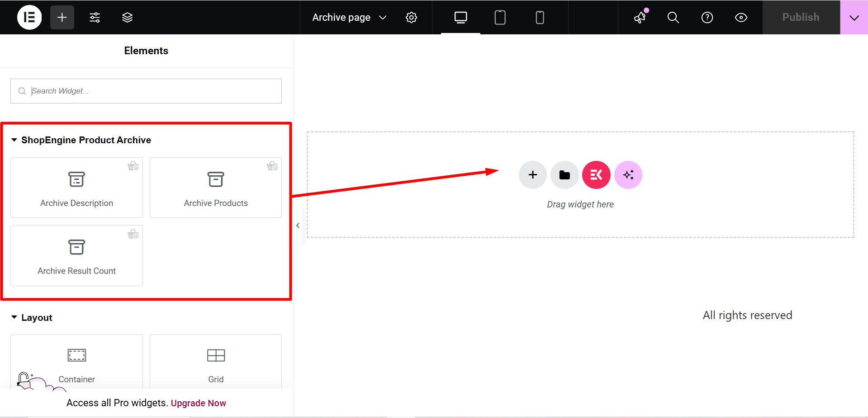The image size is (868, 418).
Task: Expand the publish options arrow
Action: (x=854, y=17)
